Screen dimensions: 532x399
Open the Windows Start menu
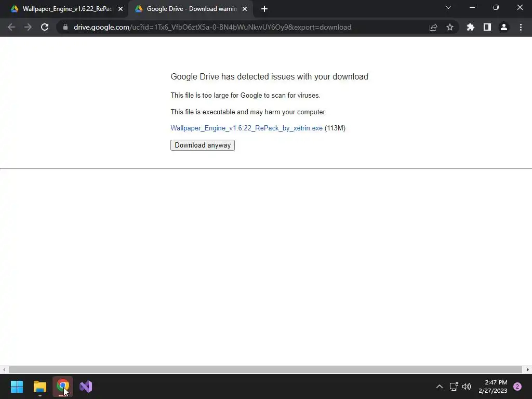pos(17,387)
